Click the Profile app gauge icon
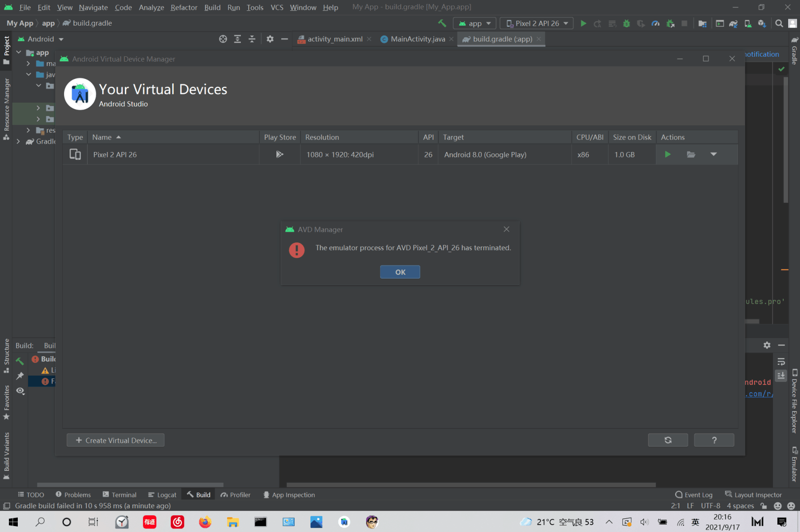The image size is (800, 532). click(x=655, y=23)
